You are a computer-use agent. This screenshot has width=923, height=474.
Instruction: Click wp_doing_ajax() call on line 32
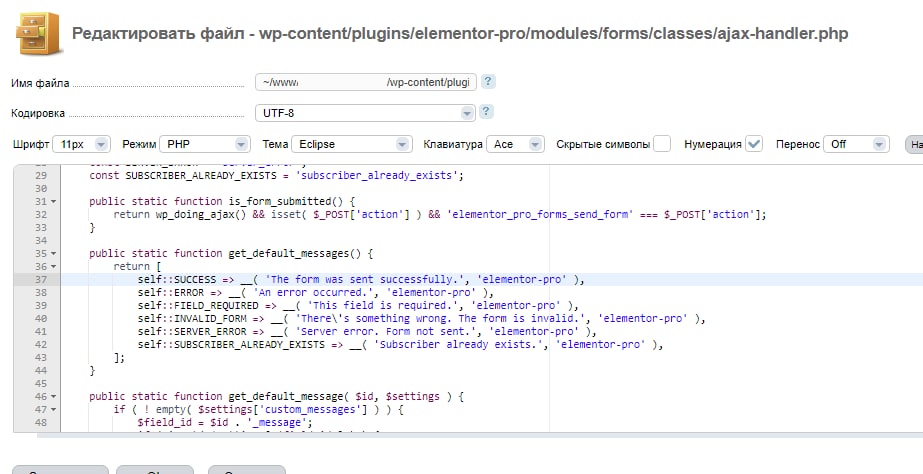click(x=201, y=214)
